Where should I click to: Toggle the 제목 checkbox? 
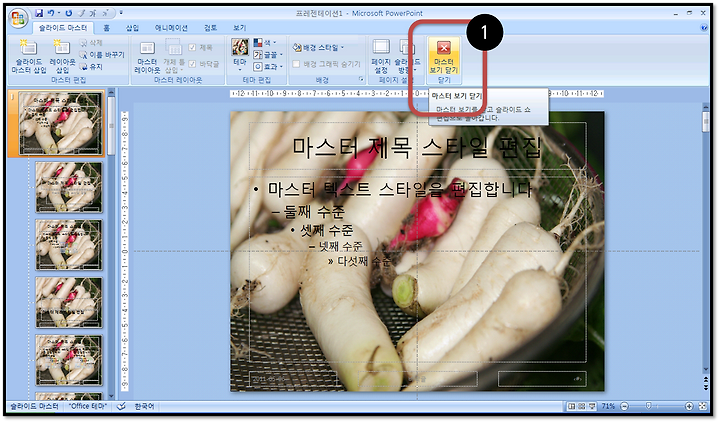tap(200, 47)
